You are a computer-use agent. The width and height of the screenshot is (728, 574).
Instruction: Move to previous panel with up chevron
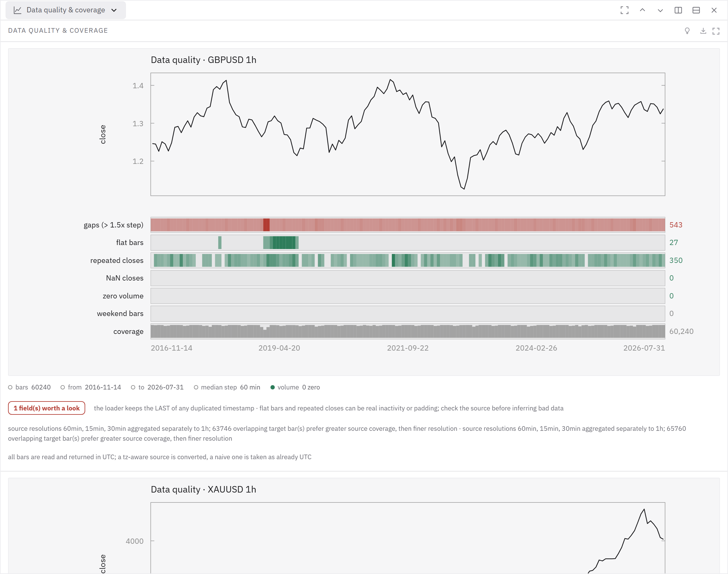tap(642, 10)
